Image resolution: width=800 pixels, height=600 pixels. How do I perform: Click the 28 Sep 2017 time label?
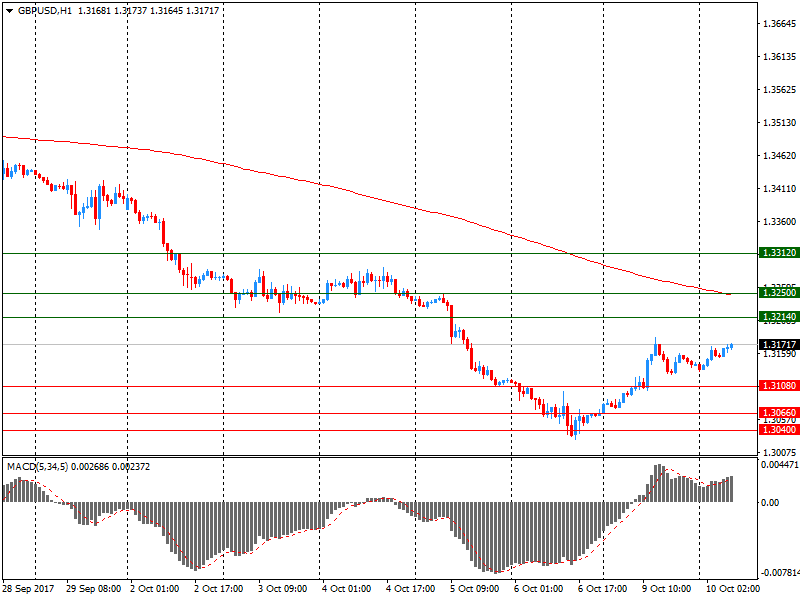[29, 589]
